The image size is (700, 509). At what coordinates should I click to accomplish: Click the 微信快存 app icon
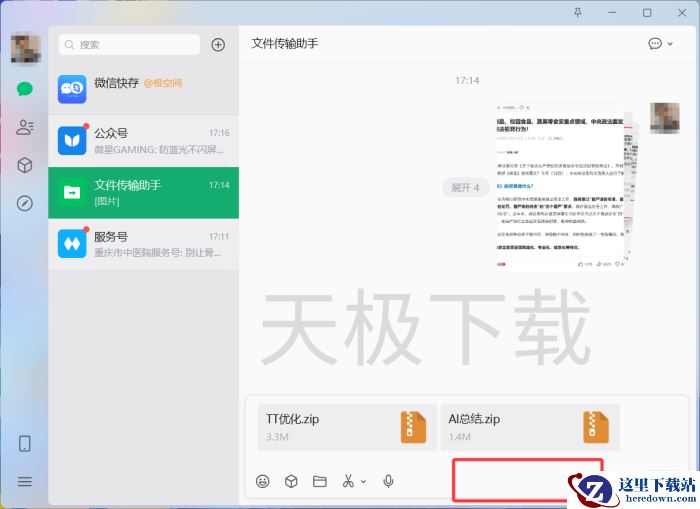coord(72,89)
